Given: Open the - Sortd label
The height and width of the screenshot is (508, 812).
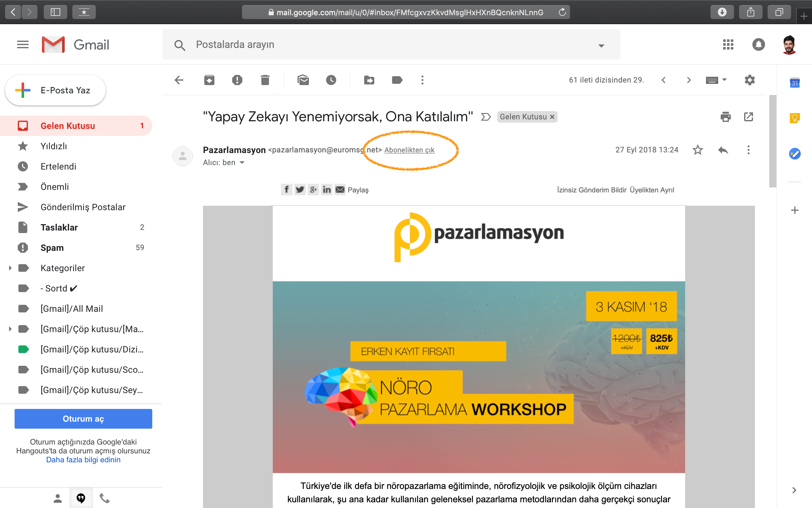Looking at the screenshot, I should (76, 288).
